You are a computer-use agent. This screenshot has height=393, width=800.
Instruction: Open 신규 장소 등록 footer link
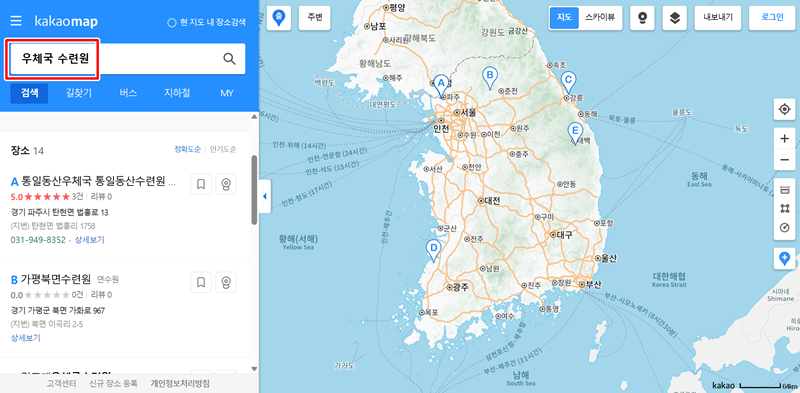(x=113, y=383)
